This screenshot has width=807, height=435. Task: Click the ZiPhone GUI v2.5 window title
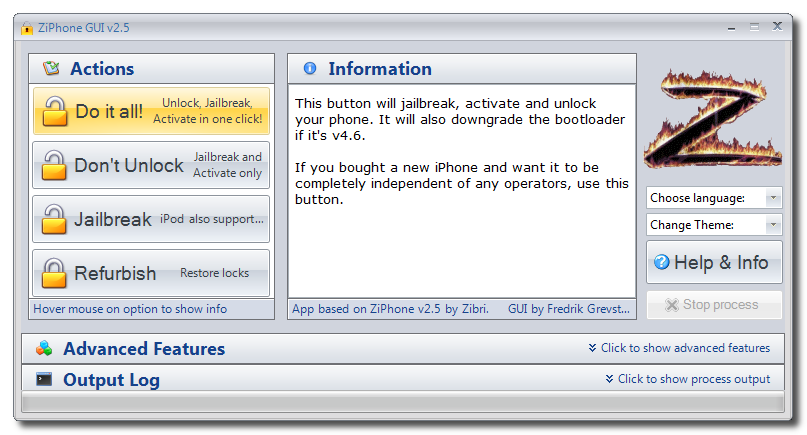tap(84, 28)
